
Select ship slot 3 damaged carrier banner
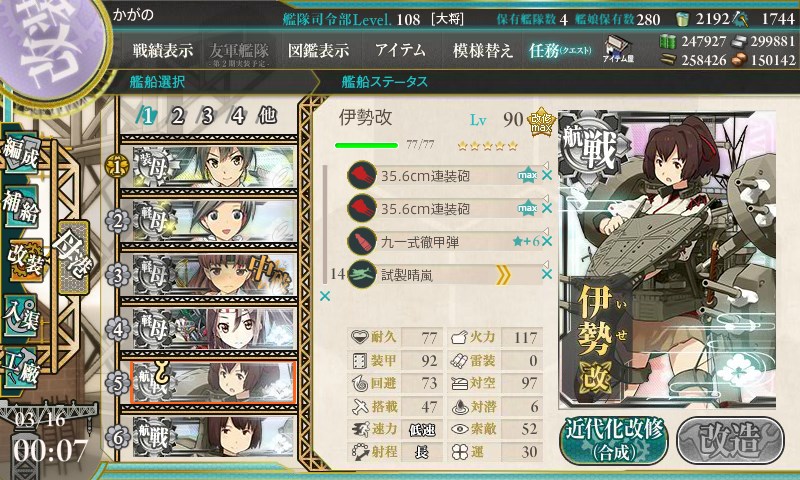coord(214,274)
